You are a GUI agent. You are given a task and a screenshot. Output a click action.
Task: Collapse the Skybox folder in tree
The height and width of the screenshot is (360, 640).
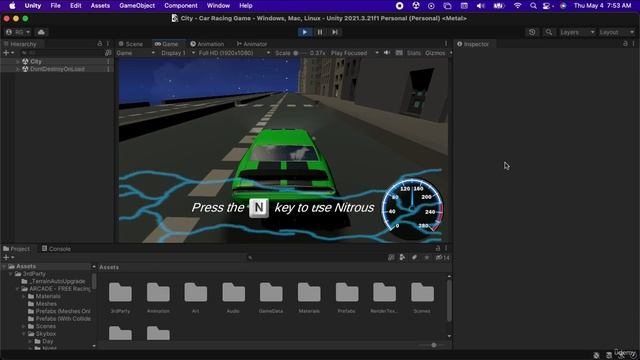24,334
